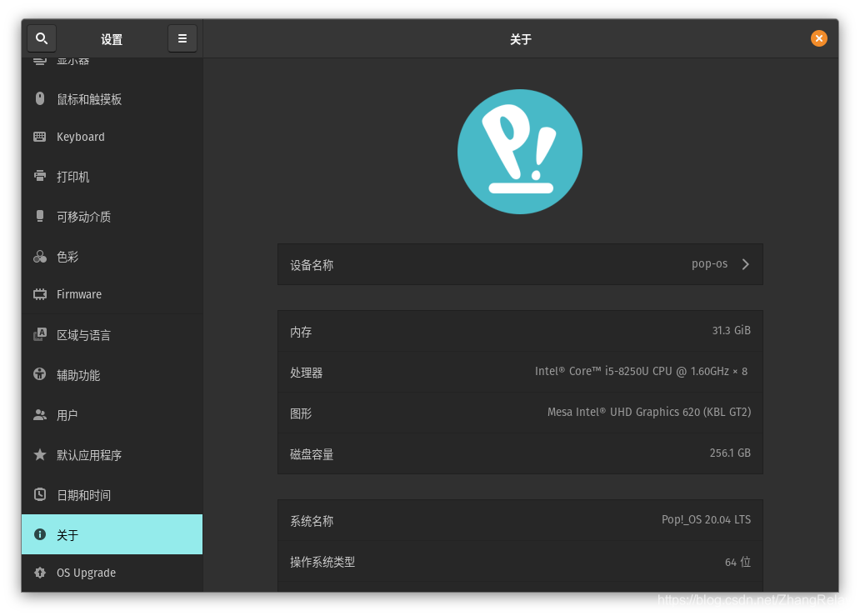Open the hamburger menu in the header
This screenshot has width=860, height=616.
(182, 38)
